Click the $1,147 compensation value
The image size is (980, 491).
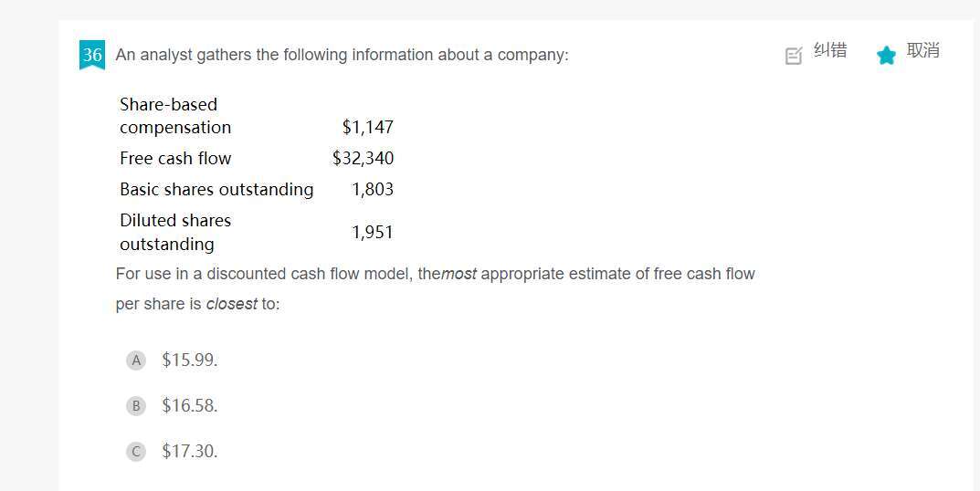(x=367, y=127)
